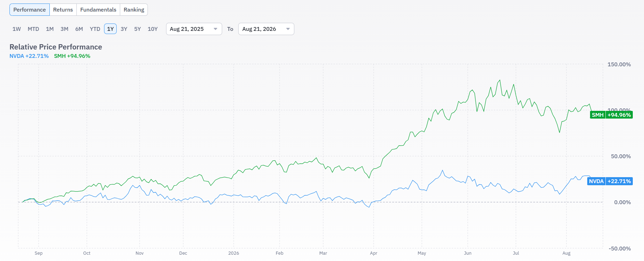Select the 3M time range
This screenshot has height=261, width=644.
pos(64,29)
